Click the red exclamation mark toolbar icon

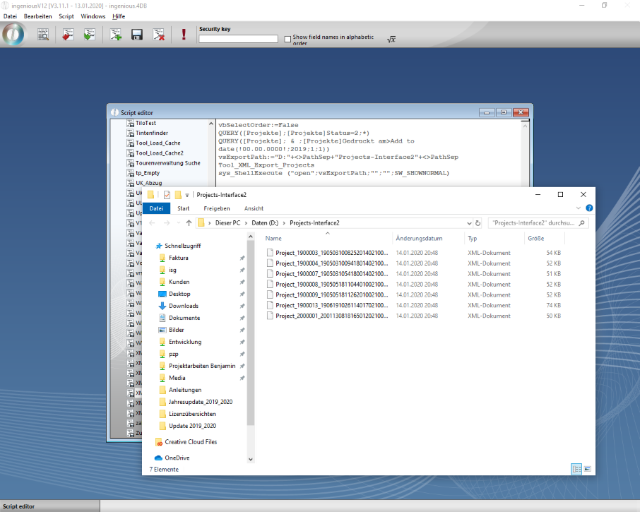[184, 35]
